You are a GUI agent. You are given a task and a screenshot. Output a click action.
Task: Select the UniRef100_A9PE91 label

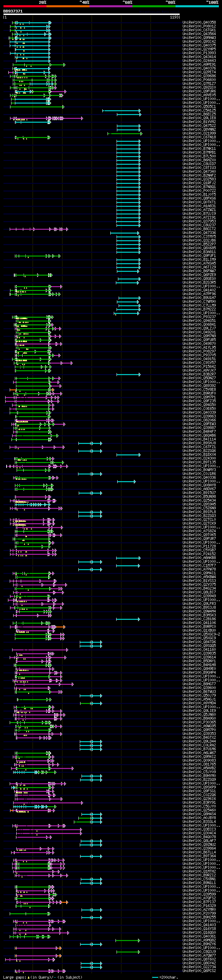(x=199, y=65)
